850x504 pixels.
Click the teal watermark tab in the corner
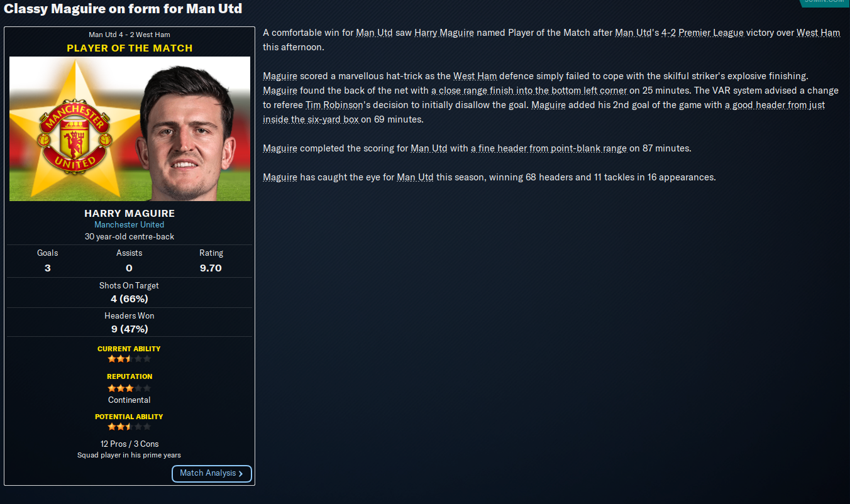coord(824,3)
